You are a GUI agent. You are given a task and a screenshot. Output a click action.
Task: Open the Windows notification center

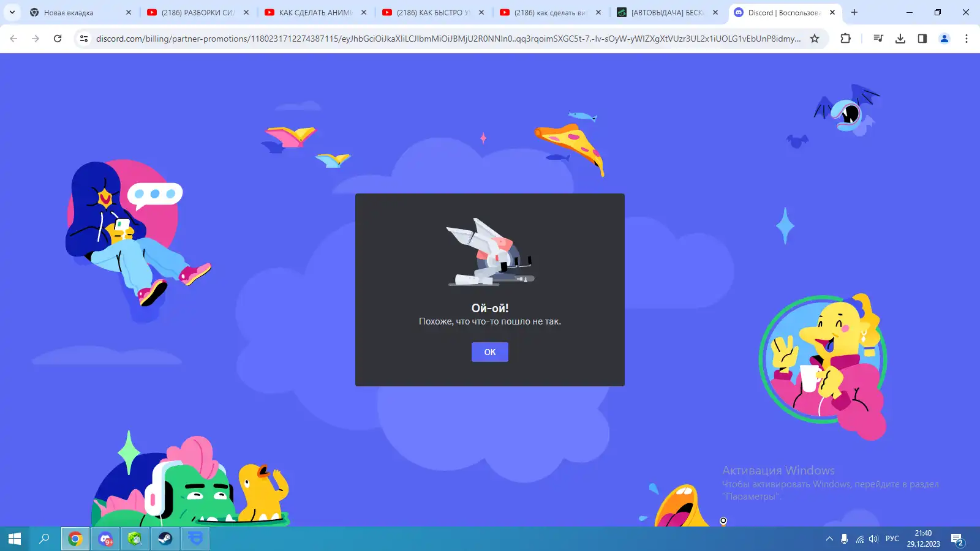pyautogui.click(x=957, y=539)
